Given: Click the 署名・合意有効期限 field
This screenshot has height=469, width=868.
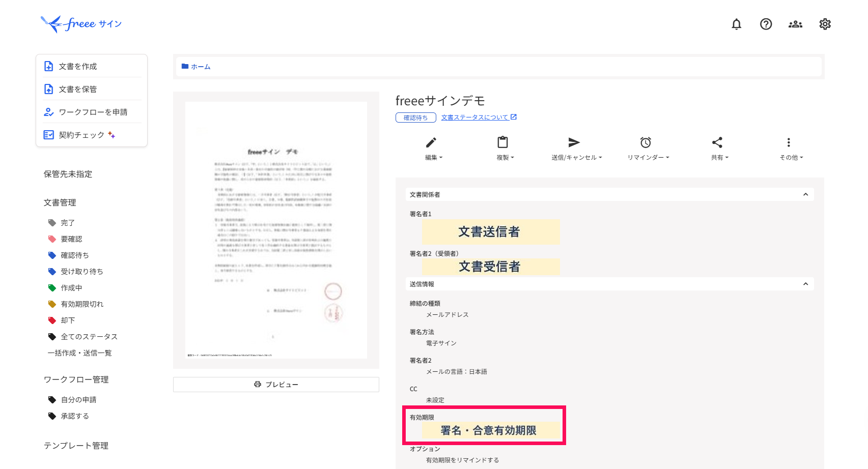Looking at the screenshot, I should (491, 430).
